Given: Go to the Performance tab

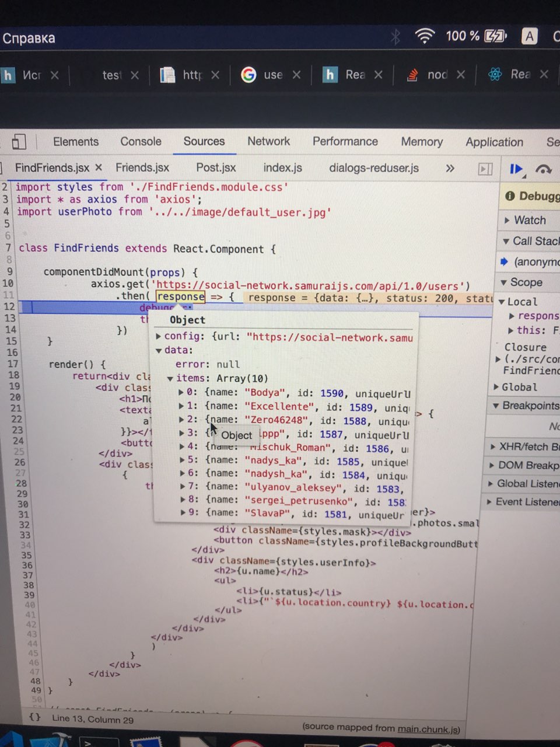Looking at the screenshot, I should [345, 141].
